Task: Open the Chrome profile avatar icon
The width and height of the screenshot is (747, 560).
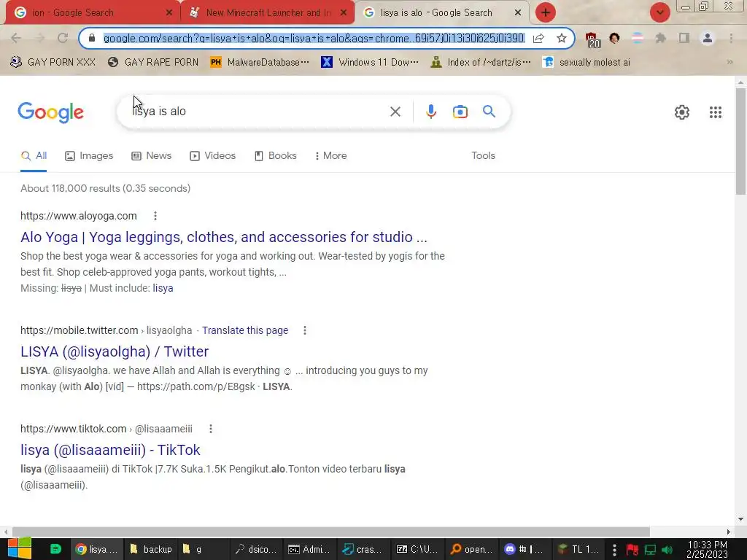Action: 708,38
